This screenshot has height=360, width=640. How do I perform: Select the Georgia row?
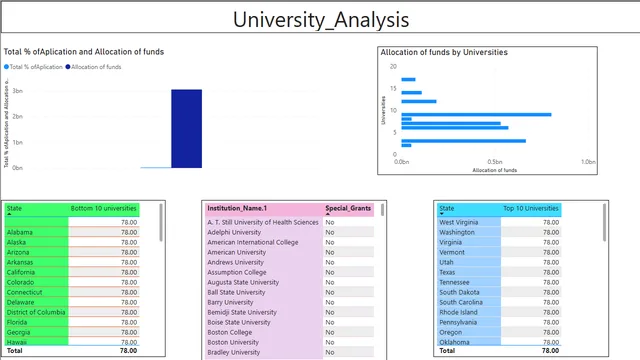pyautogui.click(x=72, y=332)
